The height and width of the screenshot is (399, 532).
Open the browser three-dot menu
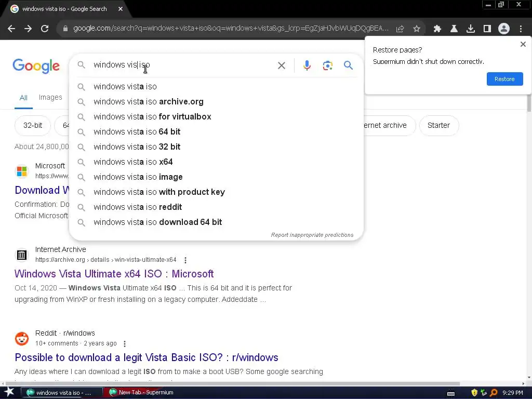click(x=521, y=29)
